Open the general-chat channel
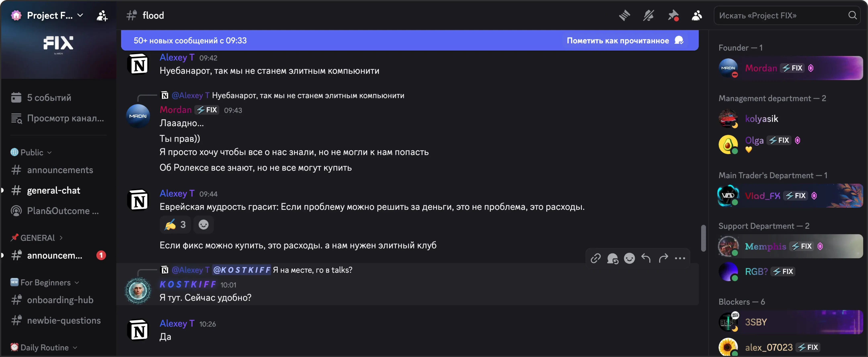The height and width of the screenshot is (357, 868). pos(54,190)
